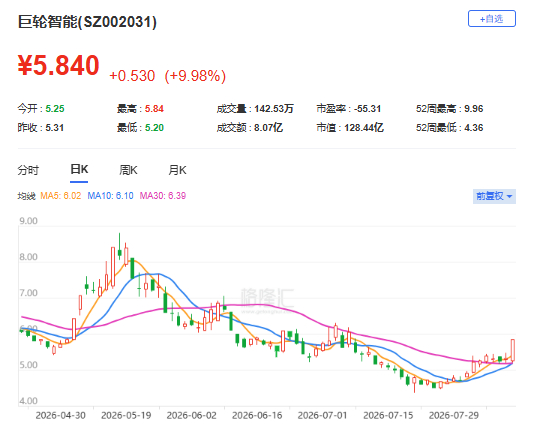
Task: Click the current price ¥5.840
Action: pos(58,65)
